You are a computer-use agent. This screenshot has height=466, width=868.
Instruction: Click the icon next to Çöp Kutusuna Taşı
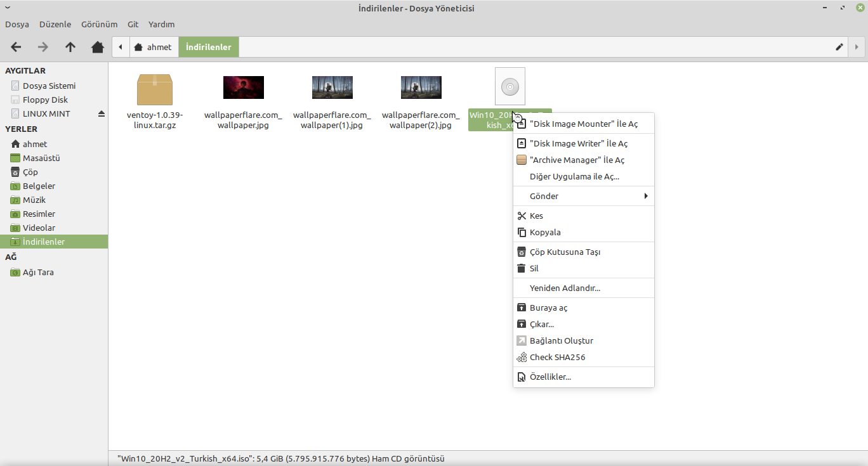tap(522, 252)
